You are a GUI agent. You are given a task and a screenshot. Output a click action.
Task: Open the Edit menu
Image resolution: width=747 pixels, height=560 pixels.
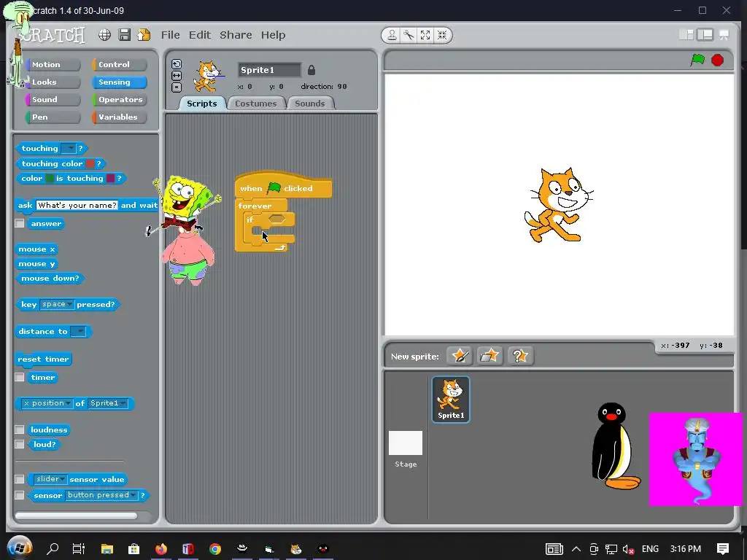200,35
